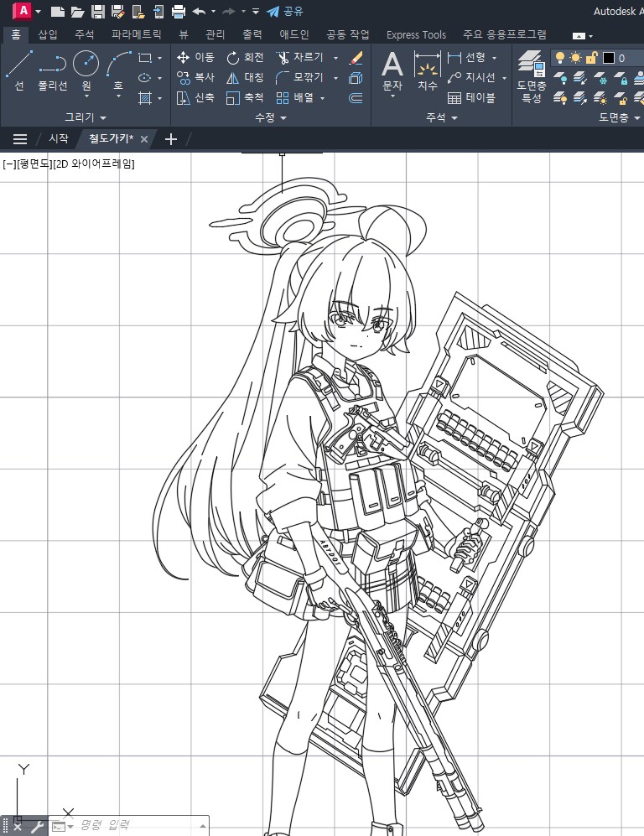Select the Circle (원) tool
The width and height of the screenshot is (644, 836).
coord(86,70)
